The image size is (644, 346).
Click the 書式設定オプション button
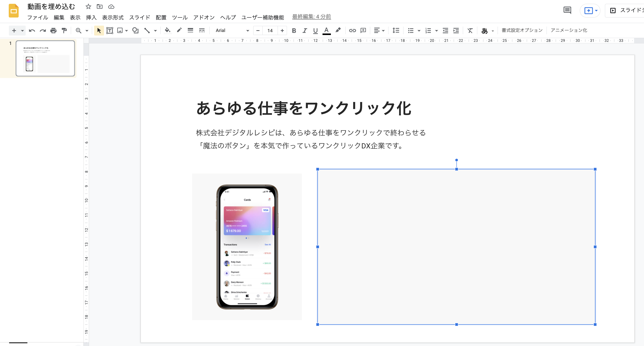(x=522, y=30)
